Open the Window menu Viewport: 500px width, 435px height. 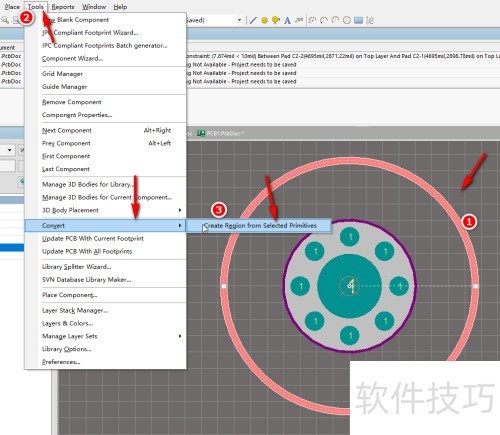coord(94,7)
